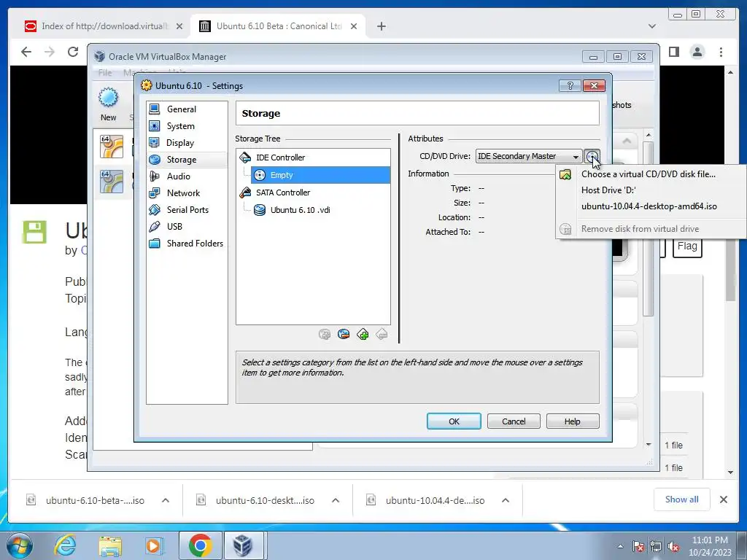Open Audio settings category
The image size is (747, 560).
click(x=187, y=176)
